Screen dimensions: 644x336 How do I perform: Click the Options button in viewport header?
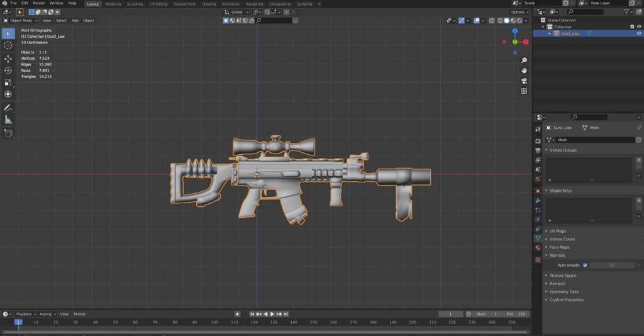(x=519, y=12)
